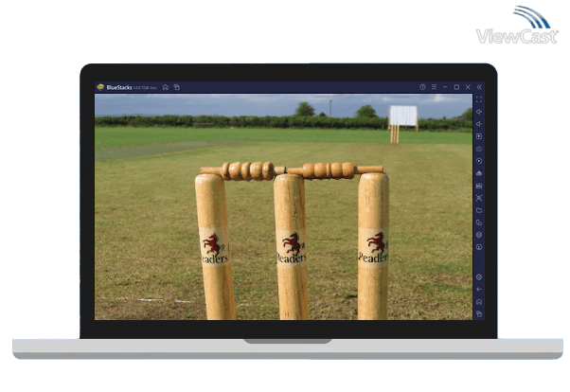Image resolution: width=570 pixels, height=392 pixels.
Task: Close the BlueStacks window
Action: point(468,87)
